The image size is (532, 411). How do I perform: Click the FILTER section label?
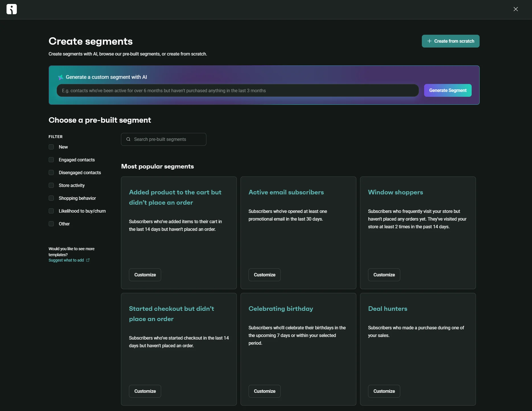(56, 137)
